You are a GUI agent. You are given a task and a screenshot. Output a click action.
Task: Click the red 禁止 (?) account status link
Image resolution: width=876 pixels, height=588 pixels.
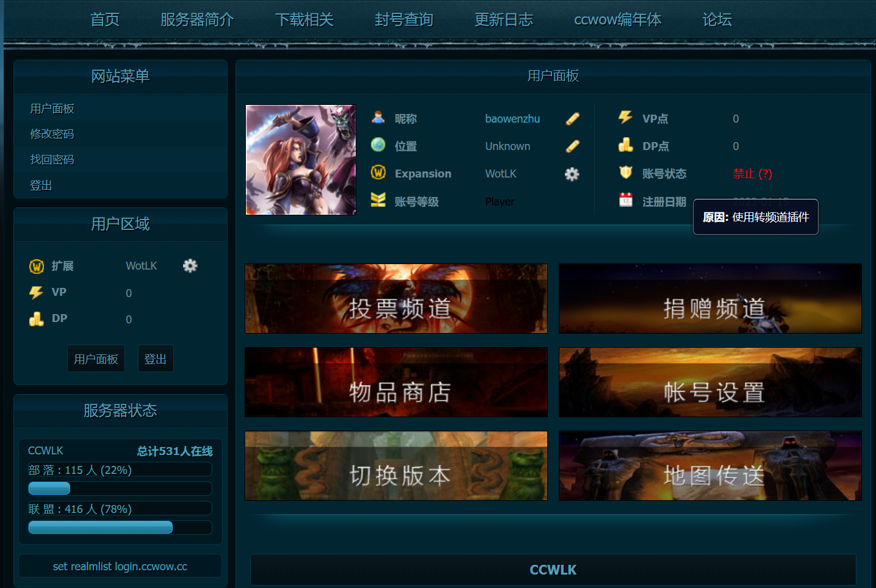click(752, 174)
